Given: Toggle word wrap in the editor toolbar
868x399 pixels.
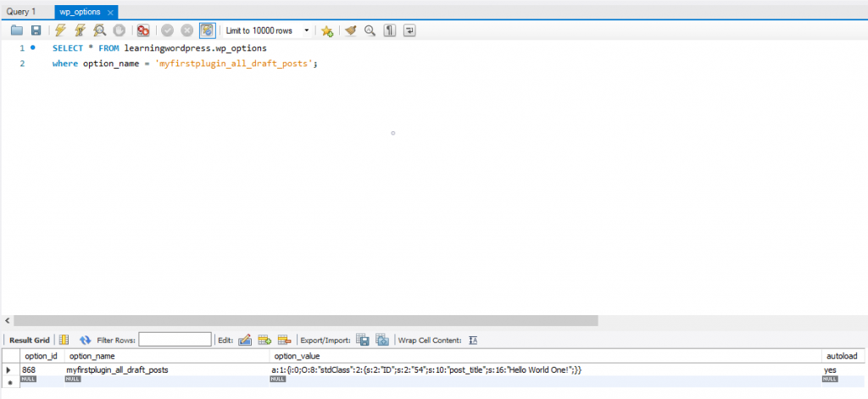Looking at the screenshot, I should (410, 30).
